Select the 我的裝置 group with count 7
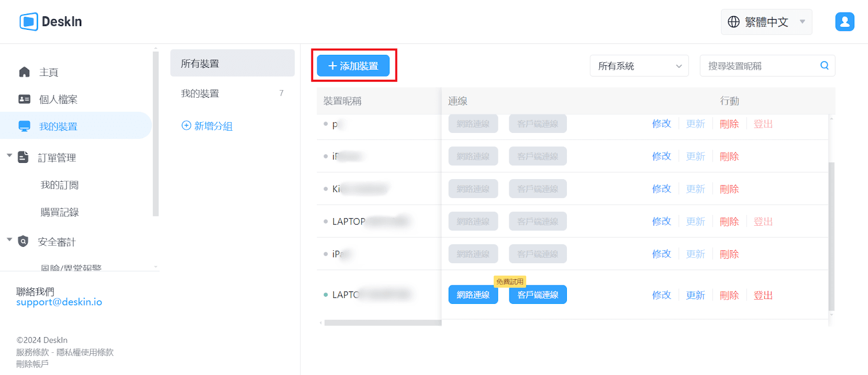 click(x=232, y=93)
